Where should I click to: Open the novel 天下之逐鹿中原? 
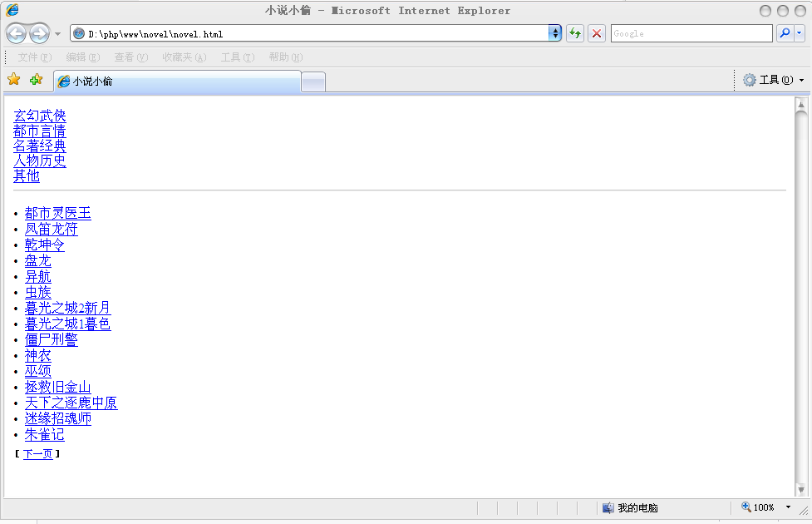click(71, 403)
